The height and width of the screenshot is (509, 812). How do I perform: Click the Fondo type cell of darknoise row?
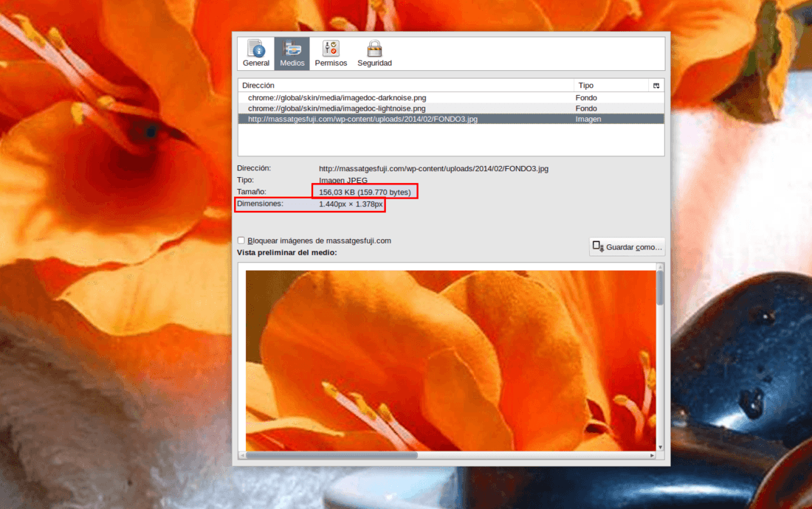[x=585, y=98]
